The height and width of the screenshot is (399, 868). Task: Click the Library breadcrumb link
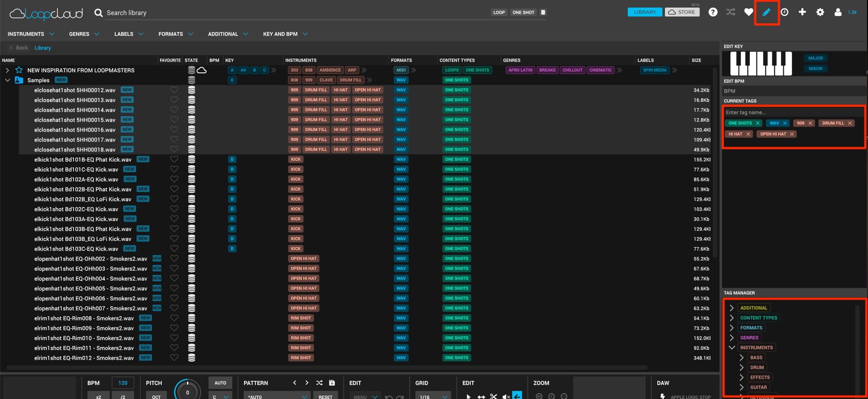[x=43, y=48]
